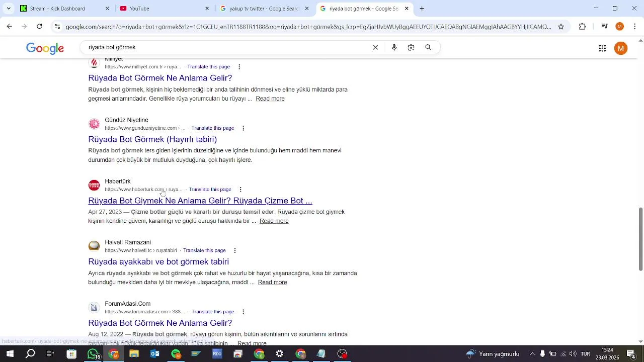Image resolution: width=644 pixels, height=362 pixels.
Task: Open the Milliyet Rüyada Bot Görmek Ne Anlama Gelir link
Action: (x=160, y=78)
